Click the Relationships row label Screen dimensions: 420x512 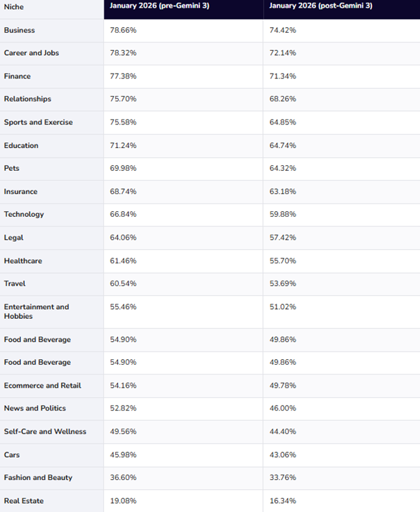27,99
